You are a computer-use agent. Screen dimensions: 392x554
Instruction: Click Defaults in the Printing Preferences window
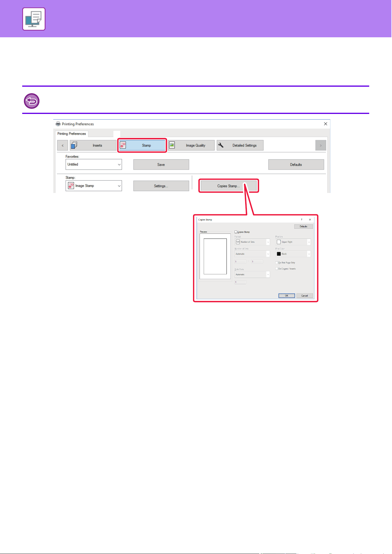pos(296,165)
